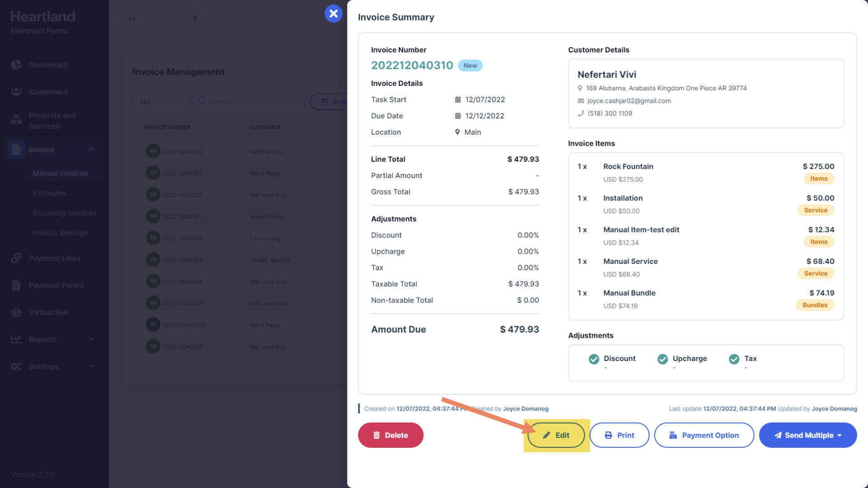This screenshot has width=868, height=488.
Task: Click the Dashboard pie chart icon
Action: 16,65
